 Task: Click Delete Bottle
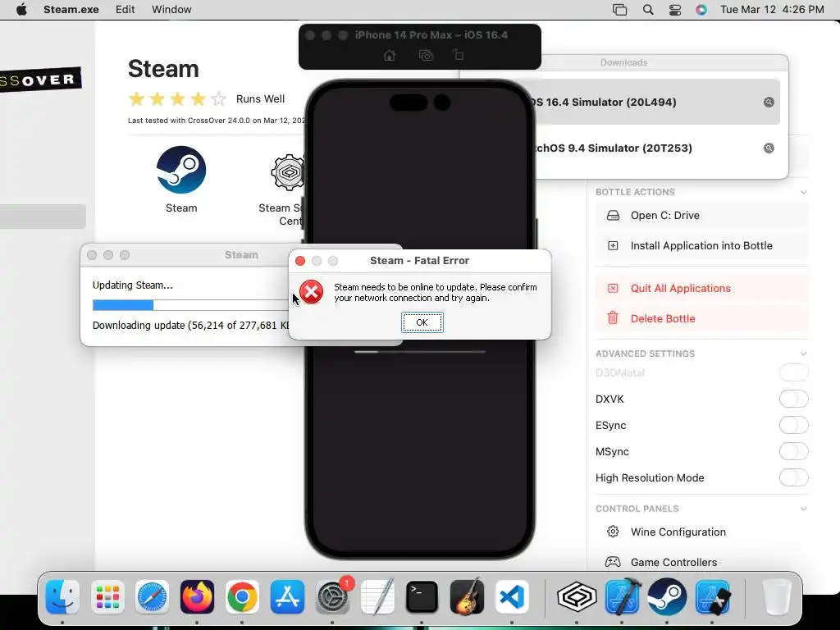702,319
